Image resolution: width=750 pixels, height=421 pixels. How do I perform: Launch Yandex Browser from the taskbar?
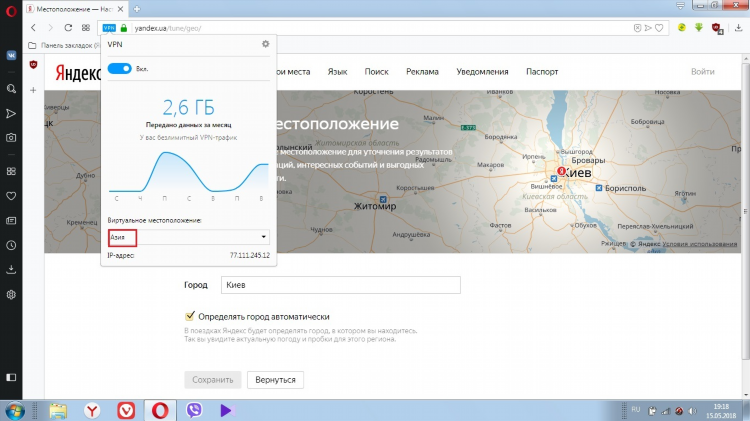point(92,411)
